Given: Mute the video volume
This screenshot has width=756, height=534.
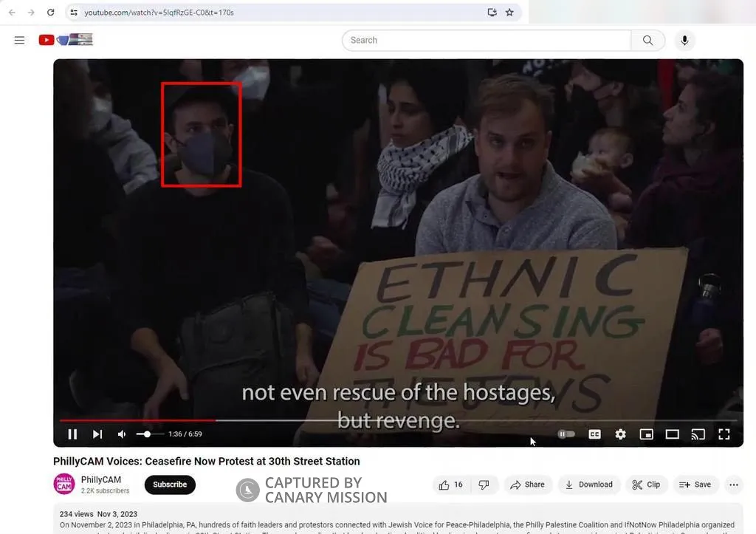Looking at the screenshot, I should (x=122, y=434).
